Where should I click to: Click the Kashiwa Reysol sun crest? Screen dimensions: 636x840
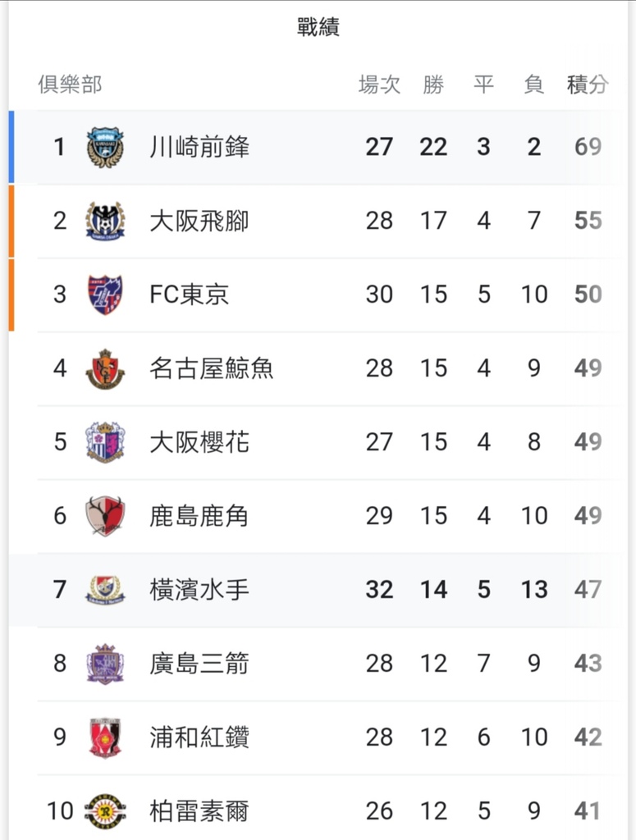click(105, 811)
